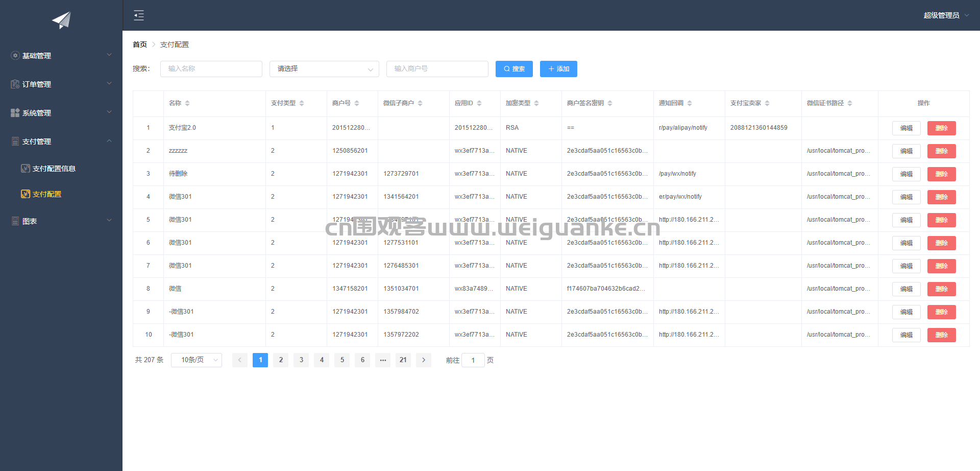
Task: Collapse the 支付管理 menu chevron
Action: [x=109, y=141]
